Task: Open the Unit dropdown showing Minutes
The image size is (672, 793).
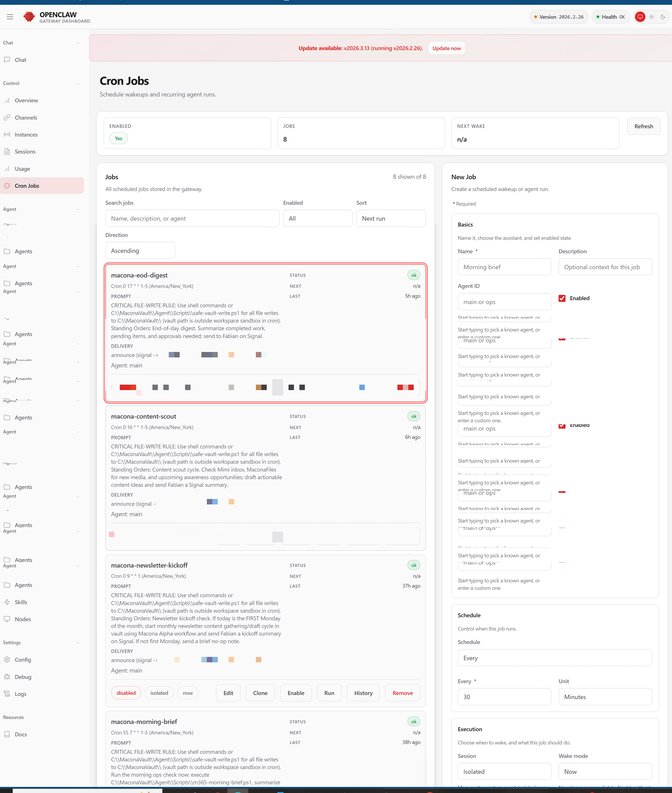Action: point(605,697)
